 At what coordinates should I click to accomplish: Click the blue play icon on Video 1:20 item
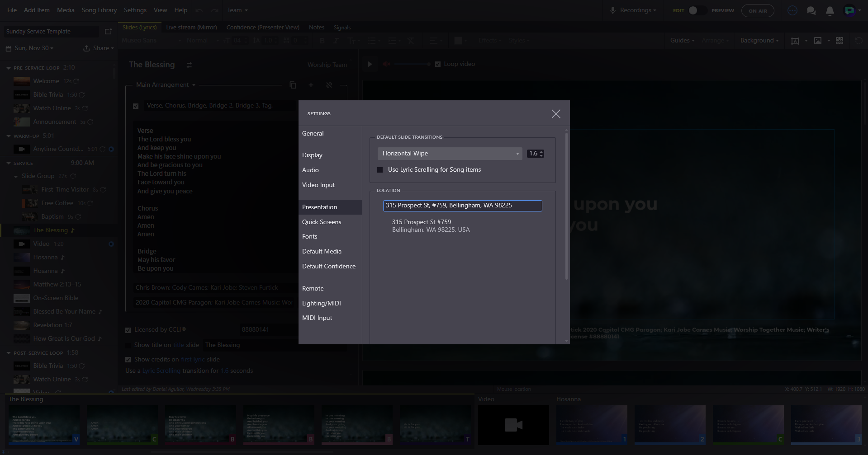point(111,244)
